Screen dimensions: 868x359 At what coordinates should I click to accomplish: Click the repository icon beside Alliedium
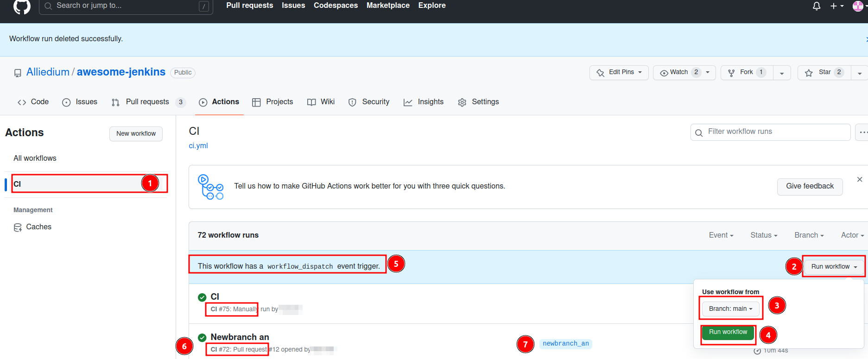coord(18,73)
